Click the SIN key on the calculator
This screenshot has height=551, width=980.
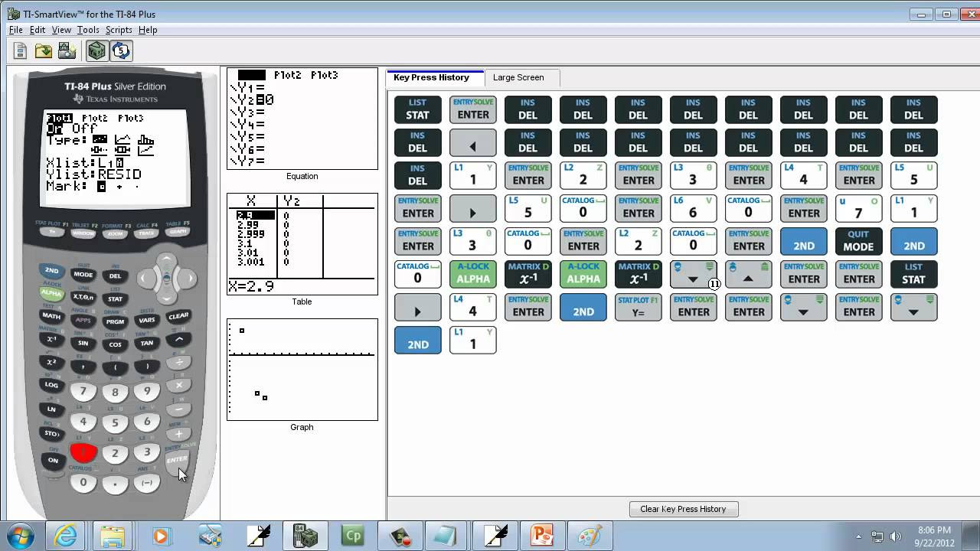click(x=83, y=343)
